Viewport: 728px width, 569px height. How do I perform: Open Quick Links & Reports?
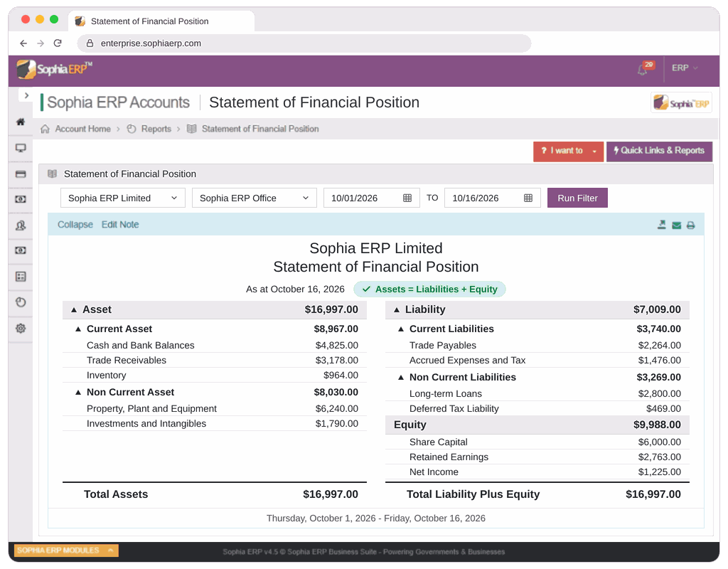click(659, 151)
